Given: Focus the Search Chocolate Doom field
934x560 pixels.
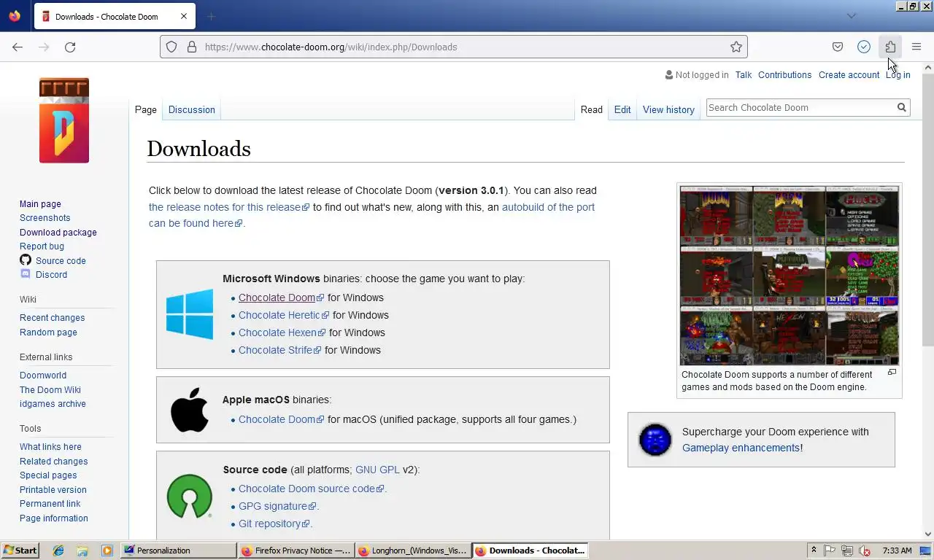Looking at the screenshot, I should [x=800, y=107].
